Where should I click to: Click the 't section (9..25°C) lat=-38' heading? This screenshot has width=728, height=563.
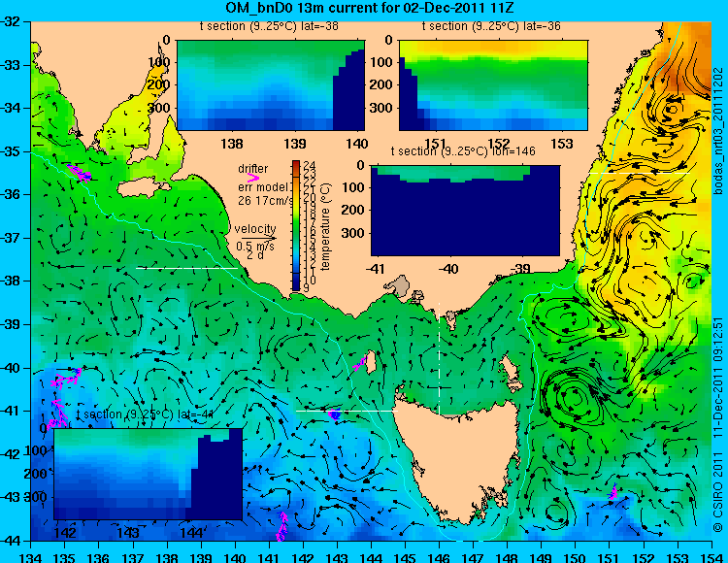(269, 26)
